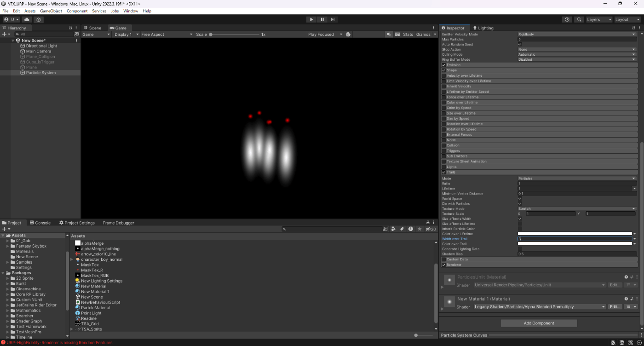Open the Layout dropdown

click(x=627, y=20)
